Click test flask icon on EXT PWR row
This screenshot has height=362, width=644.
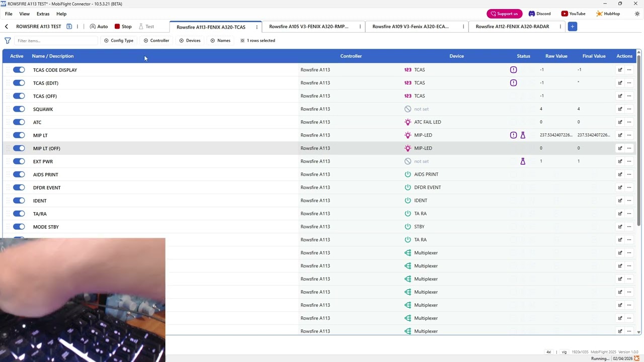coord(523,161)
